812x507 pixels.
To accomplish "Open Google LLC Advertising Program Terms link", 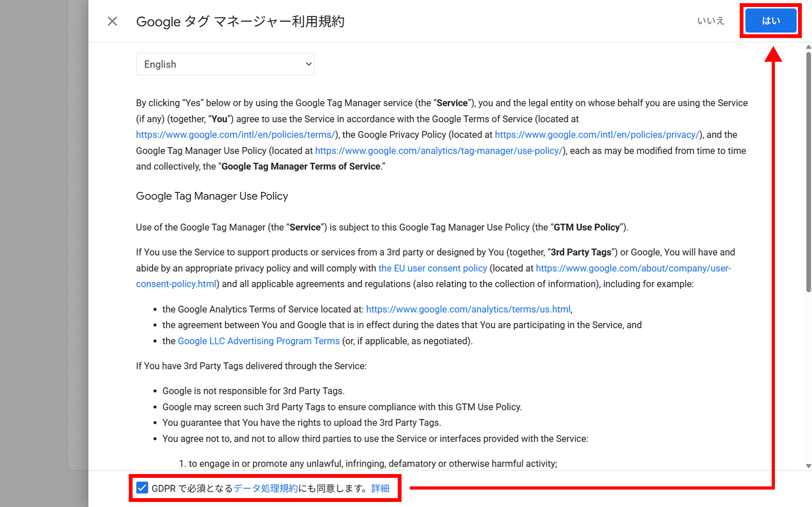I will 259,341.
